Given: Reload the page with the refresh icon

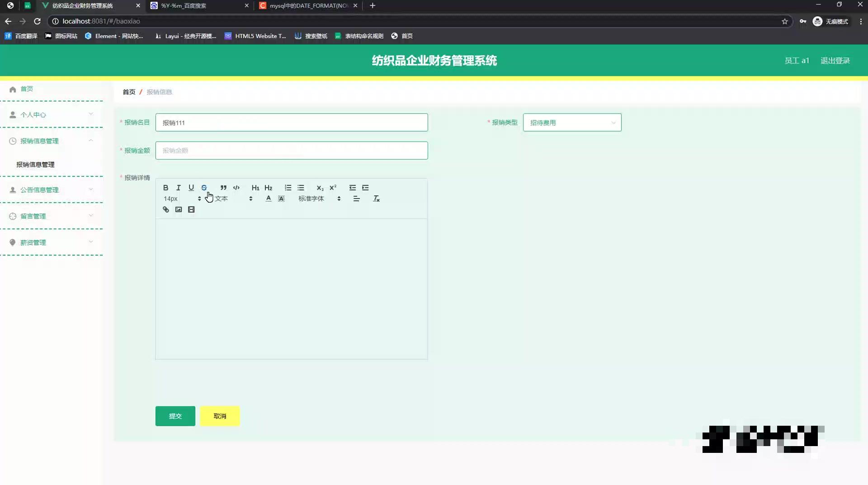Looking at the screenshot, I should tap(38, 21).
